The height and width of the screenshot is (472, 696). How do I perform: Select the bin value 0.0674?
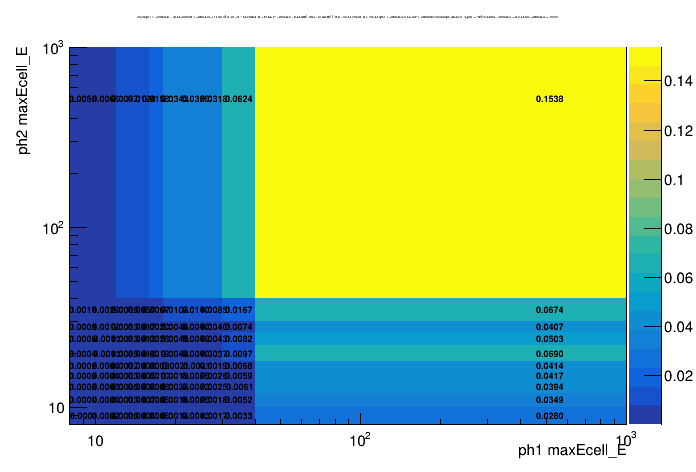549,310
